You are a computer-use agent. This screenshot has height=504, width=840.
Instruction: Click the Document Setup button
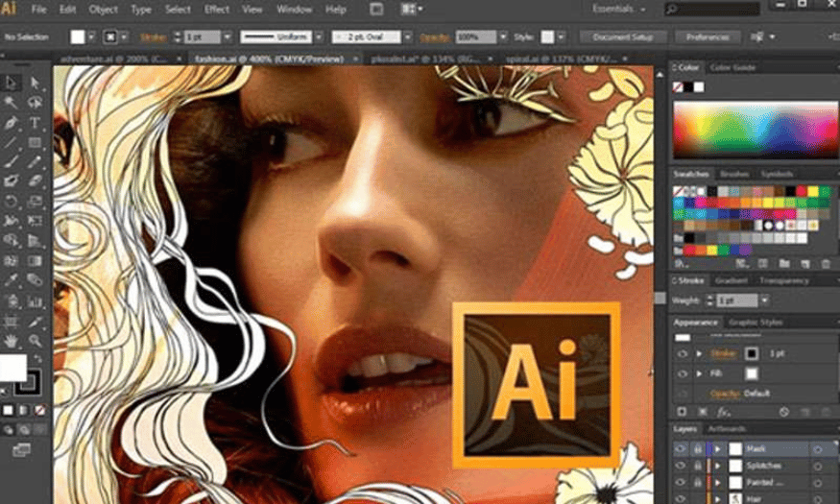pos(623,36)
